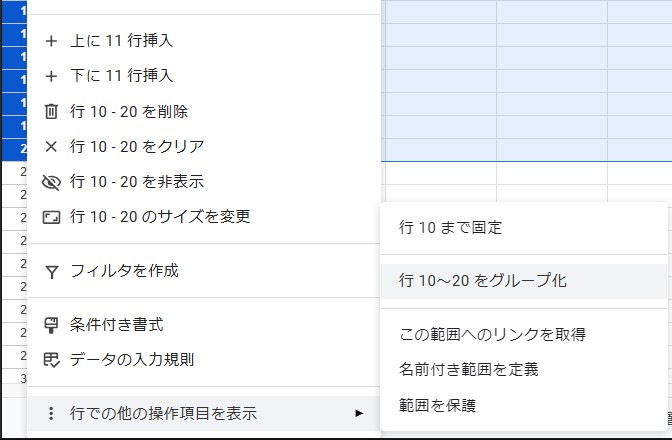This screenshot has width=672, height=440.
Task: Click the crossed-eye icon to hide rows 10-20
Action: pyautogui.click(x=52, y=182)
